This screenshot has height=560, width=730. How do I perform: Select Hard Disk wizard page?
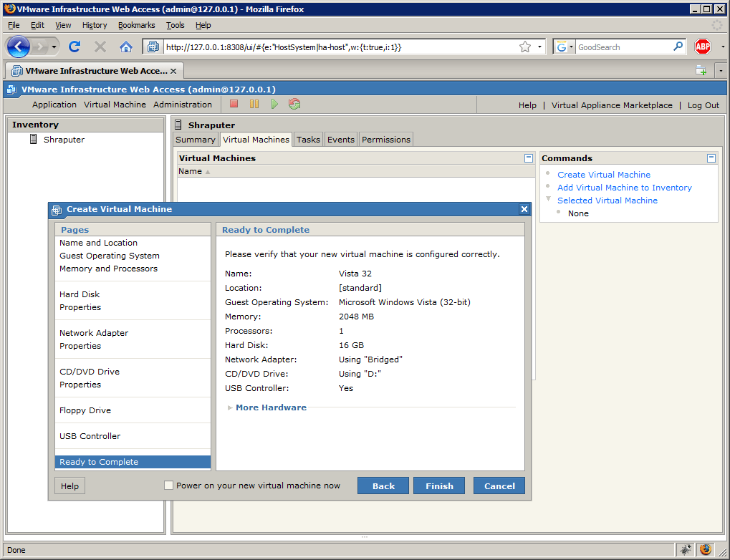pos(80,294)
